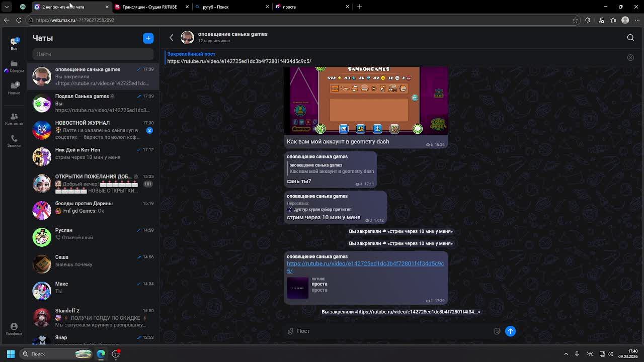This screenshot has width=644, height=362.
Task: Send the post with the blue arrow
Action: click(510, 331)
